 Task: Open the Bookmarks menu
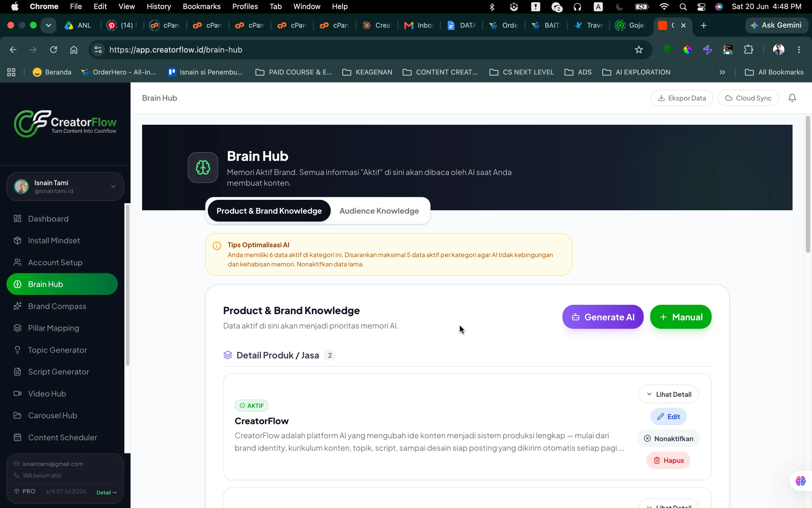(202, 7)
